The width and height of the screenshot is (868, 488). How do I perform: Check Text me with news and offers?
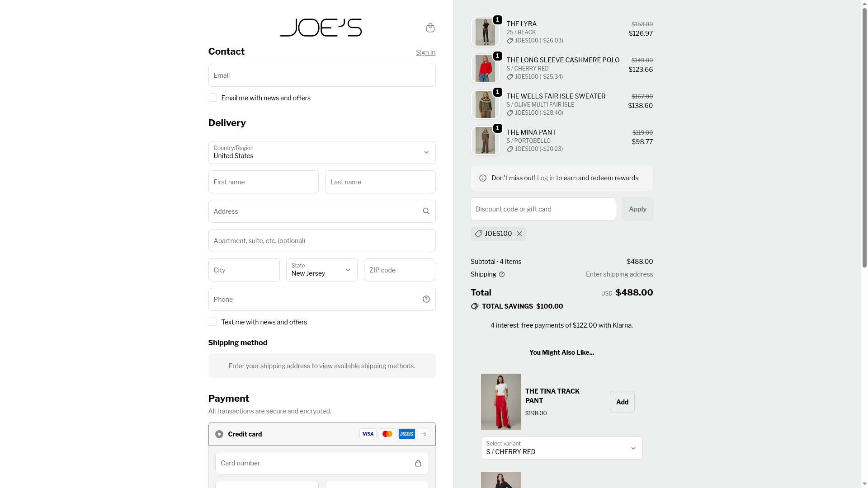pyautogui.click(x=213, y=322)
